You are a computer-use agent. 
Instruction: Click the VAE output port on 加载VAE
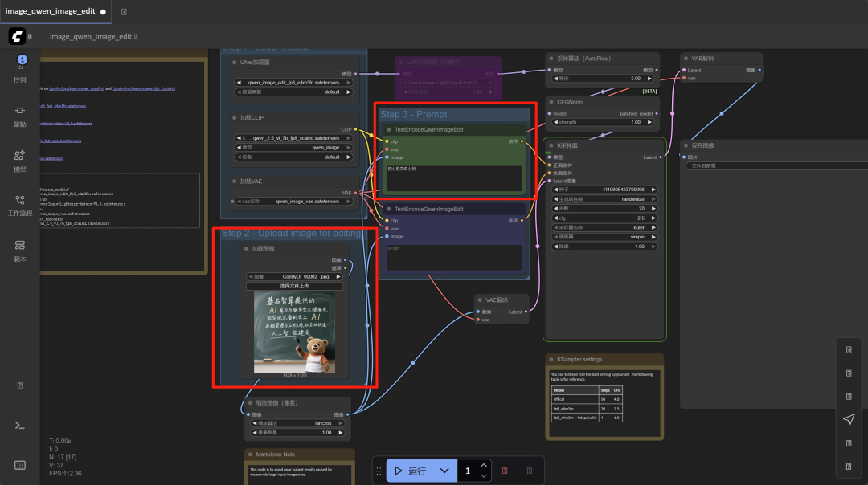355,193
